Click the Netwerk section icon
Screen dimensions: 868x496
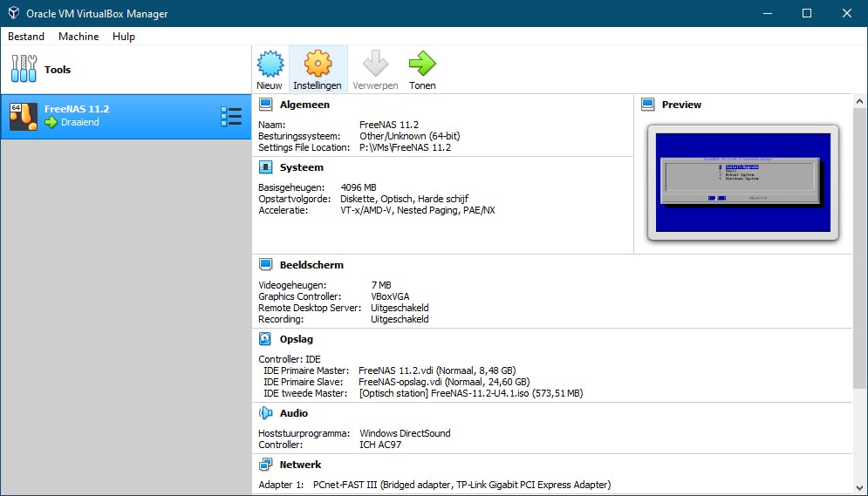[x=266, y=465]
